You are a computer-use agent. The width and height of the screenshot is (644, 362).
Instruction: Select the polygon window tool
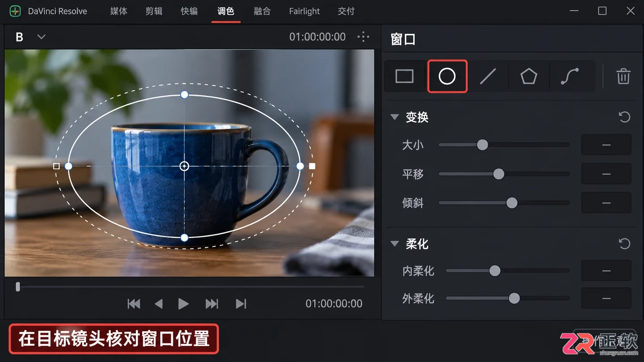coord(529,76)
